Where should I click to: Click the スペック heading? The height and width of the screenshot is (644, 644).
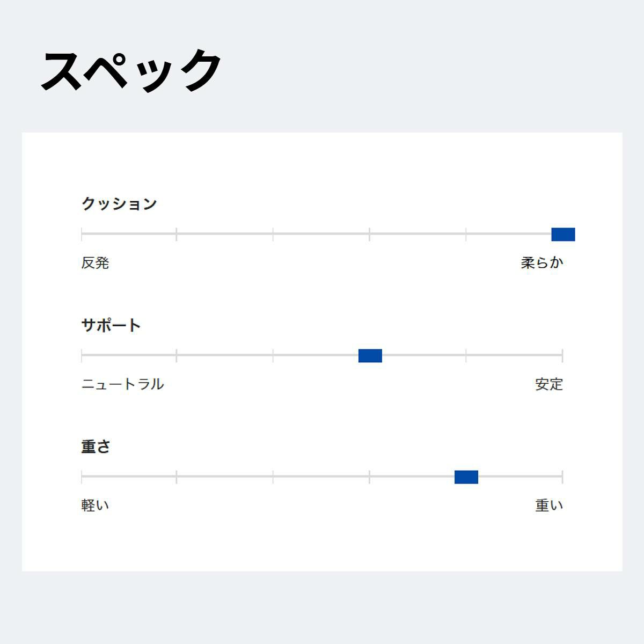click(131, 70)
